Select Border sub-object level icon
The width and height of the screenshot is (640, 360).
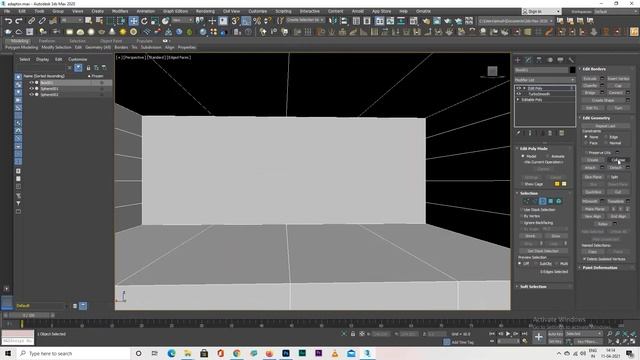[542, 201]
